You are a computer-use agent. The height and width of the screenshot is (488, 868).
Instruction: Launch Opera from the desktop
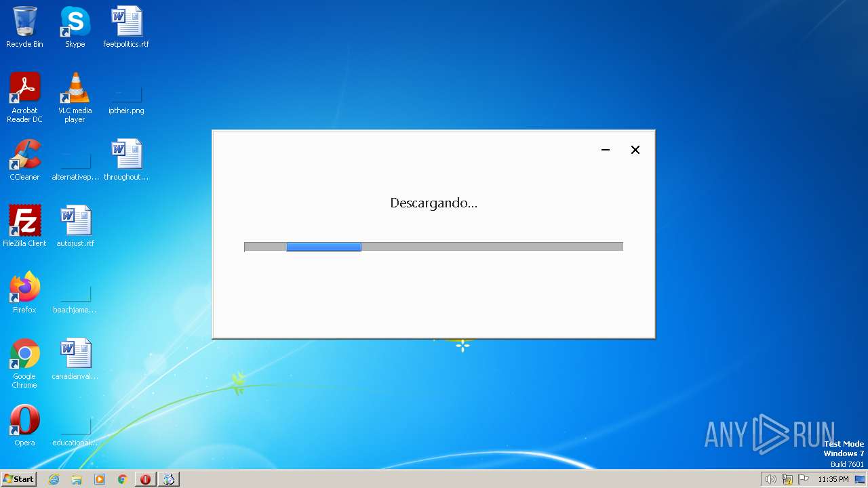coord(24,426)
